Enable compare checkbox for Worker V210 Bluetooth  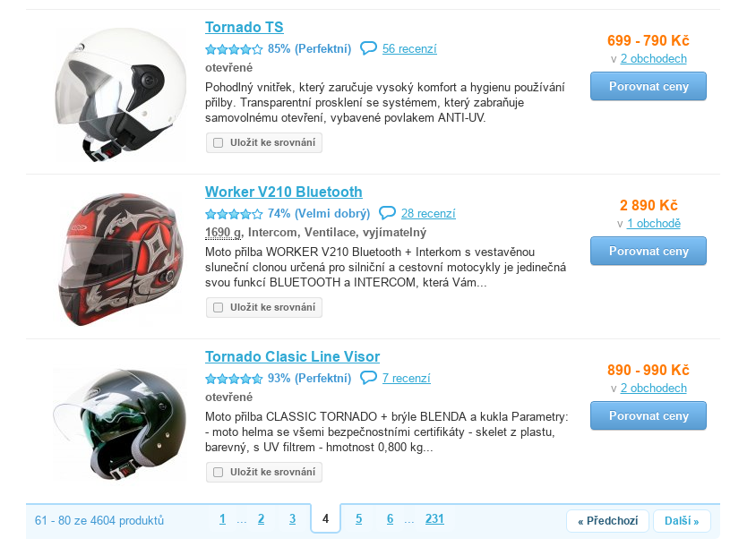click(219, 307)
